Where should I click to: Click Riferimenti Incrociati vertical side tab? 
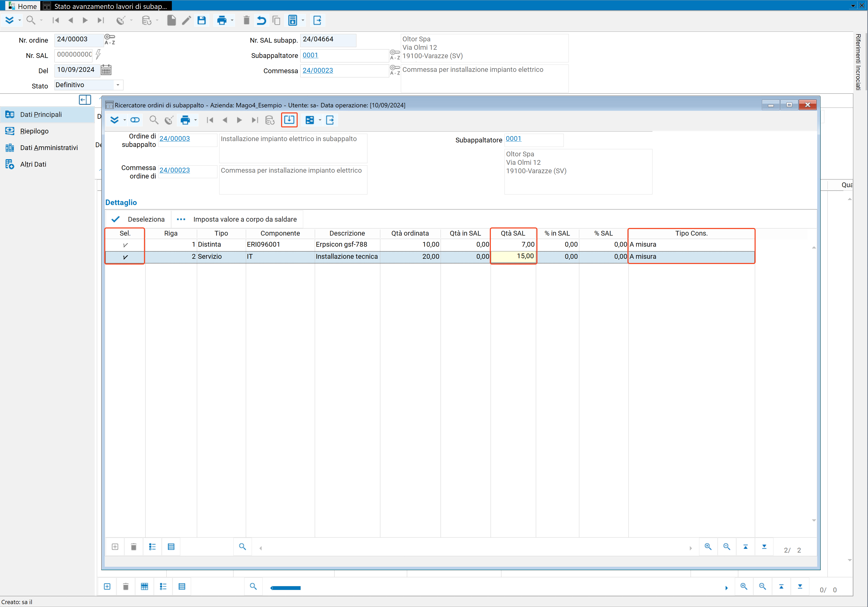pyautogui.click(x=858, y=62)
